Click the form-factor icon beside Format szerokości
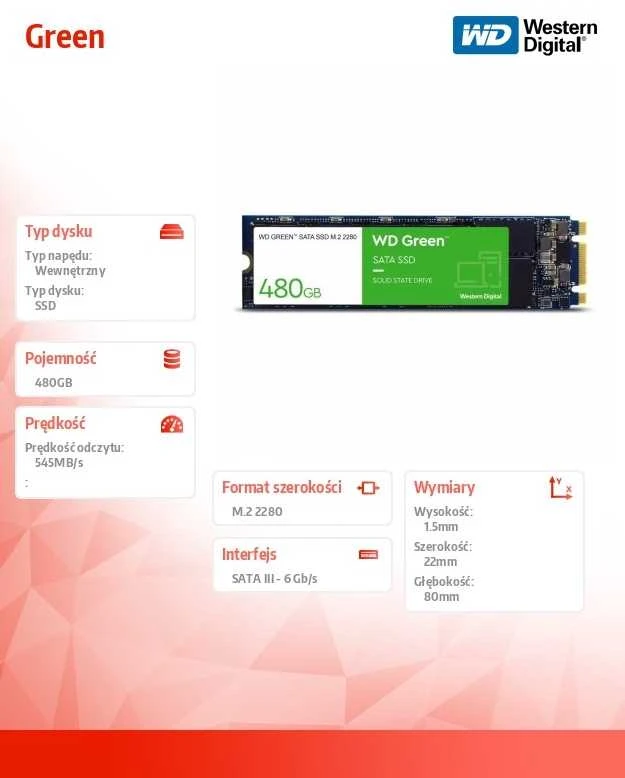The width and height of the screenshot is (625, 778). pos(368,488)
